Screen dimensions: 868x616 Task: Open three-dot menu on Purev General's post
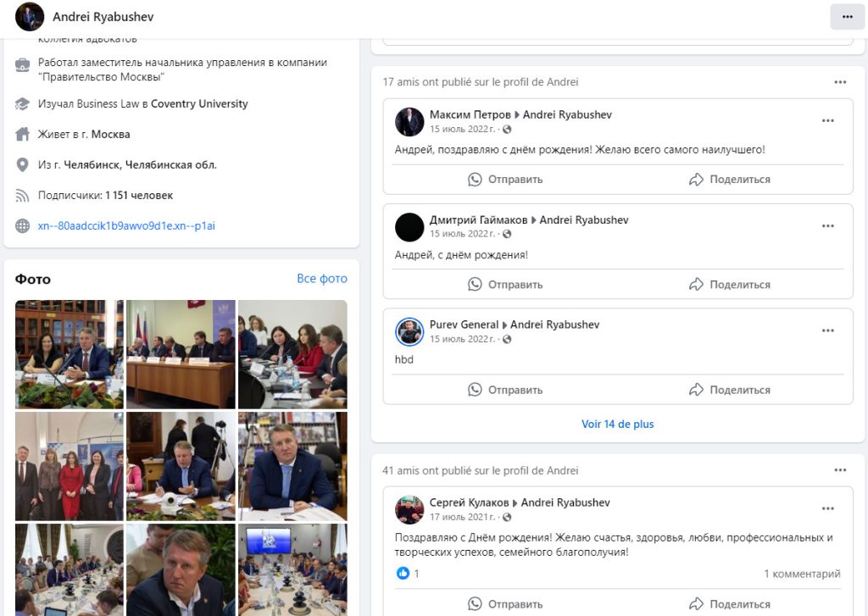click(x=828, y=330)
